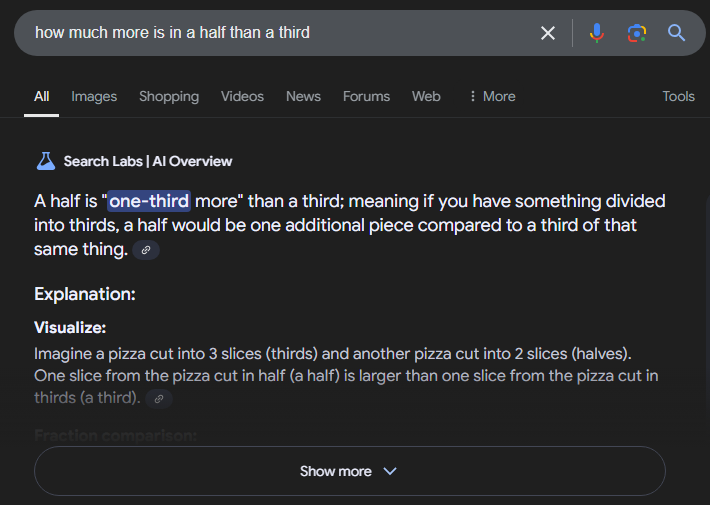Open source link icon after first paragraph
This screenshot has width=710, height=505.
pyautogui.click(x=146, y=250)
